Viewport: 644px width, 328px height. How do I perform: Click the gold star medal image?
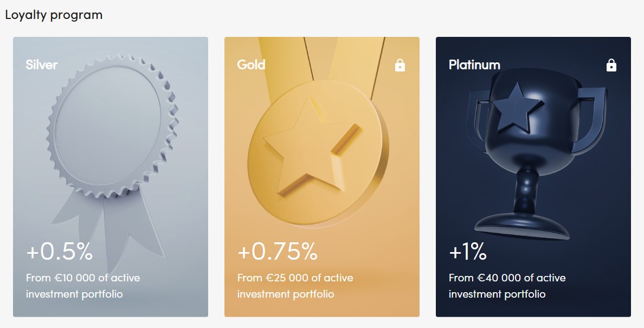[x=318, y=153]
